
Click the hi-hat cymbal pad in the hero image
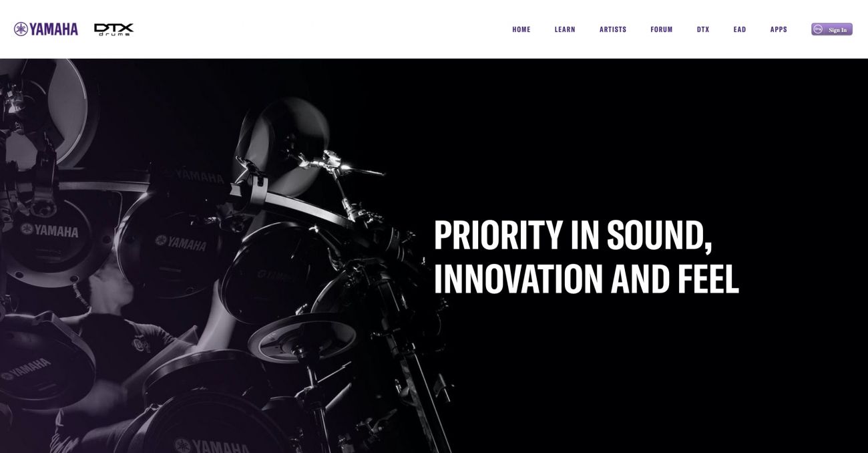click(302, 336)
